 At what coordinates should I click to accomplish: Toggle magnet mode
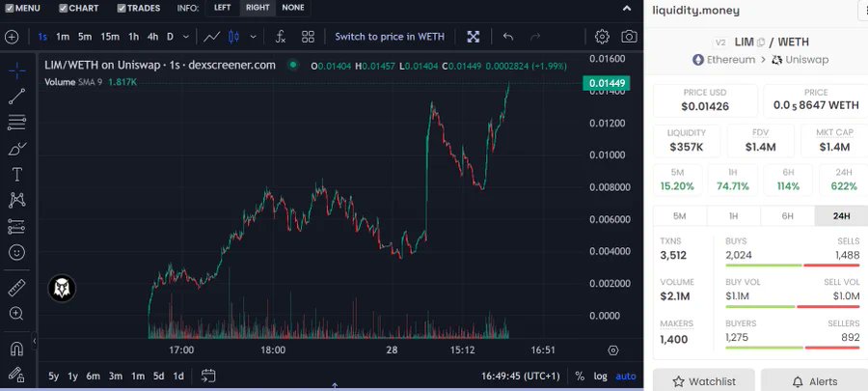click(x=16, y=349)
